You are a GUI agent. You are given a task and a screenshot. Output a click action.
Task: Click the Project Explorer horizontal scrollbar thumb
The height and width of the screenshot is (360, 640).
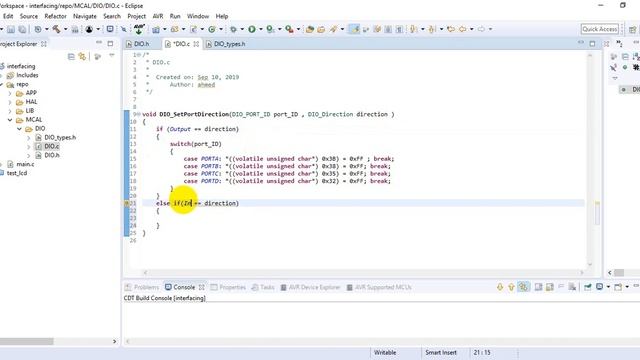(x=27, y=341)
